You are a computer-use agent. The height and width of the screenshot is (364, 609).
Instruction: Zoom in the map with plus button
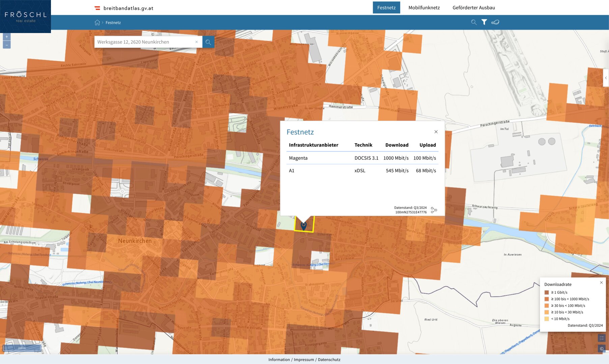6,37
